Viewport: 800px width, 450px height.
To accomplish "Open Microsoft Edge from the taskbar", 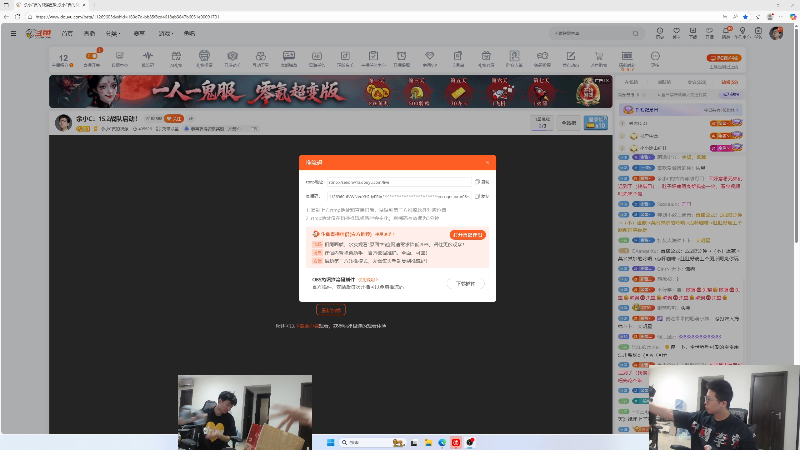I will pos(442,442).
